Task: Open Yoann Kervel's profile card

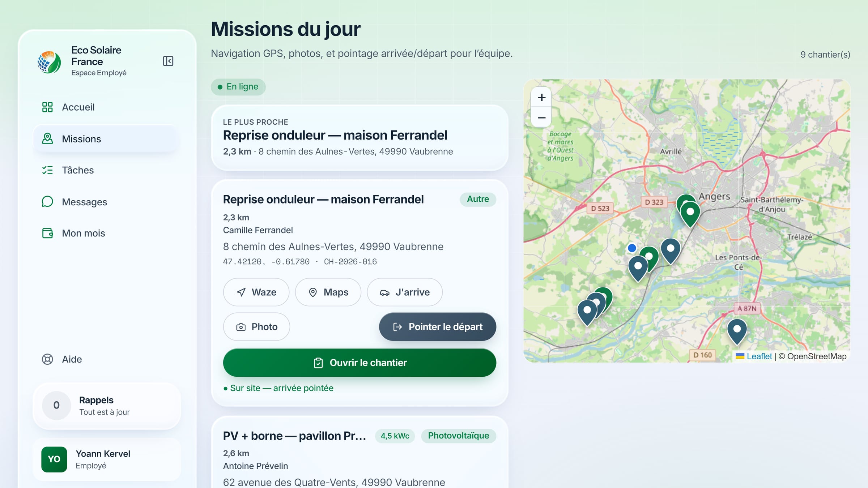Action: 107,459
